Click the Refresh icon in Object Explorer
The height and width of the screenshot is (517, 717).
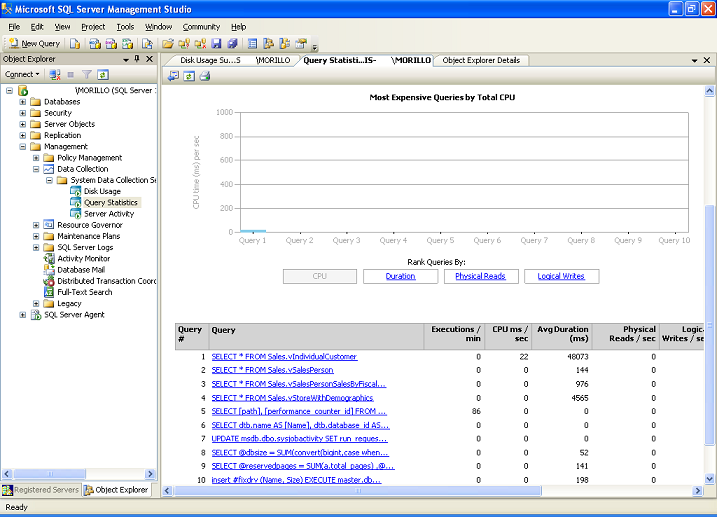point(103,75)
